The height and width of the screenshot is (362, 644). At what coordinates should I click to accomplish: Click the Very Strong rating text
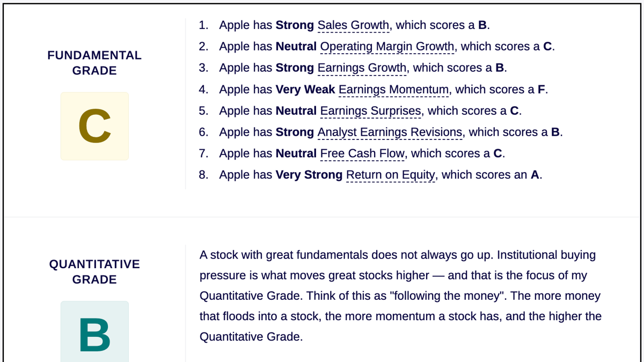pos(309,175)
